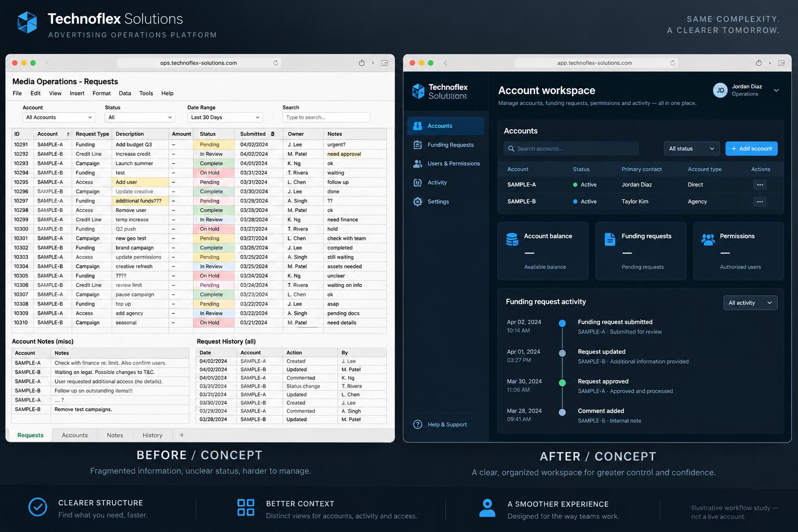
Task: Open Funding Requests in sidebar
Action: point(446,145)
